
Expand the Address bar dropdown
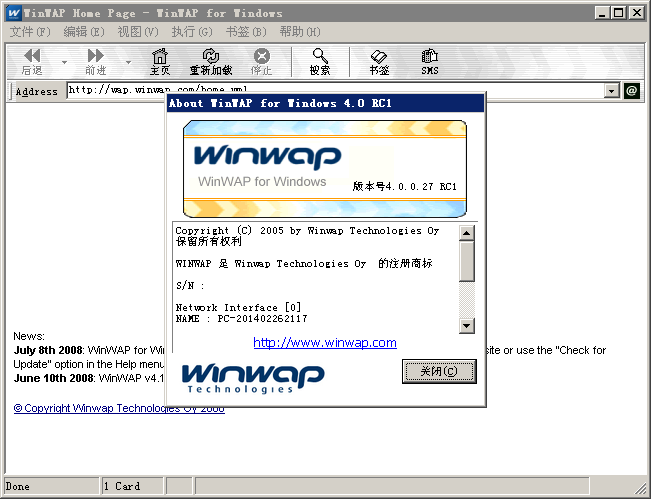[x=612, y=91]
